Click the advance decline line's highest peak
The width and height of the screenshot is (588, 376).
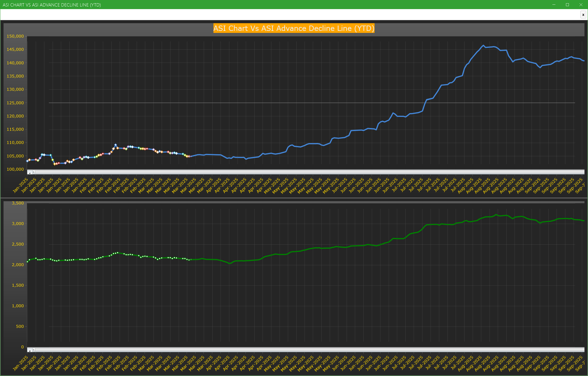(x=496, y=215)
